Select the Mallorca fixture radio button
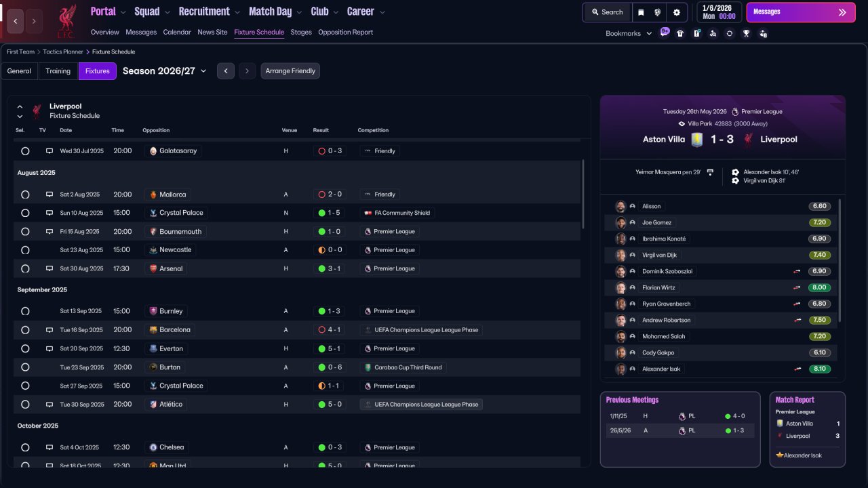 point(25,195)
